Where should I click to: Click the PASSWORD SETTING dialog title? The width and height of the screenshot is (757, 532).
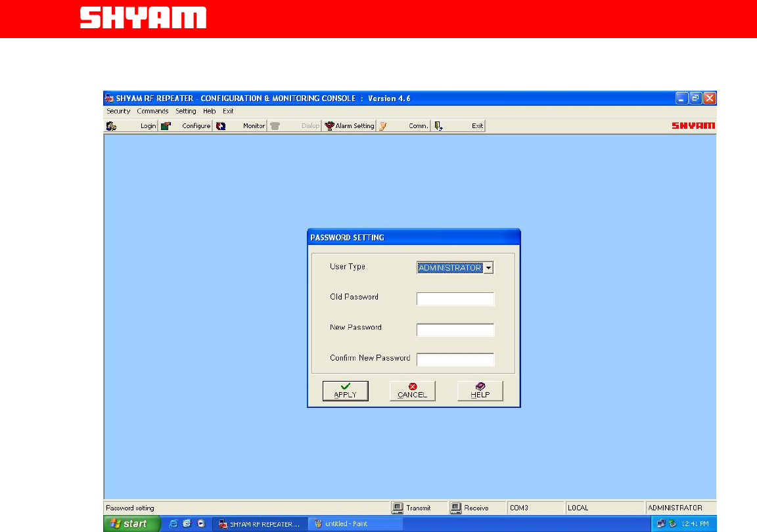click(x=347, y=238)
